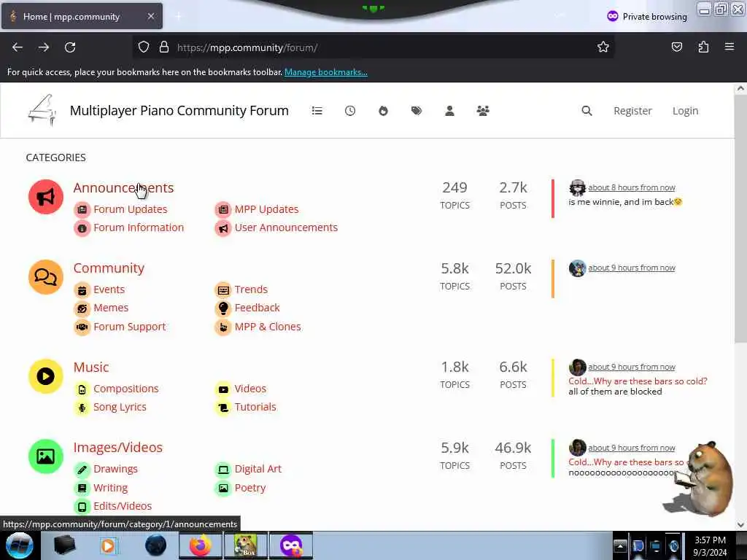The height and width of the screenshot is (560, 747).
Task: Open 'about 8 hours from now' Announcements post
Action: pos(631,187)
